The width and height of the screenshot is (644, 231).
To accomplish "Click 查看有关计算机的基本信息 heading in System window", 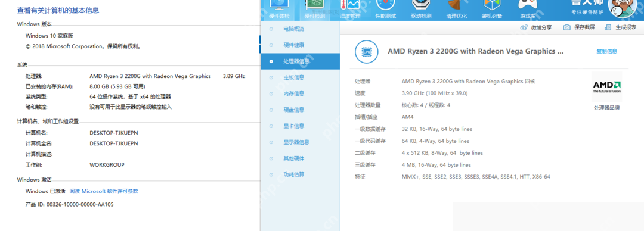I will tap(58, 10).
